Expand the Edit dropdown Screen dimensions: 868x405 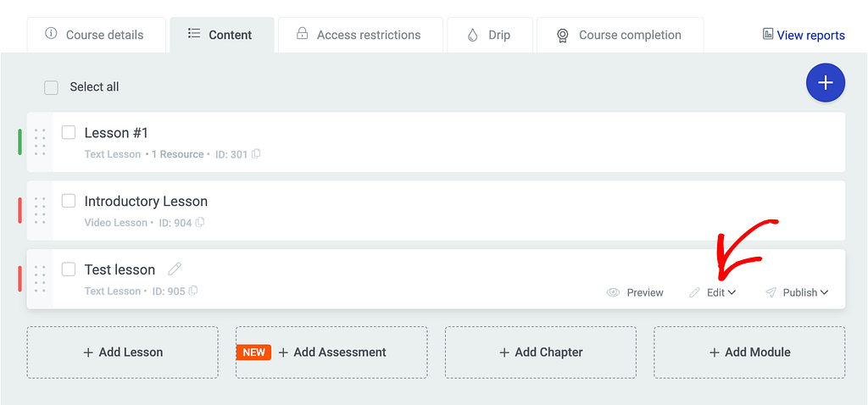click(x=712, y=292)
